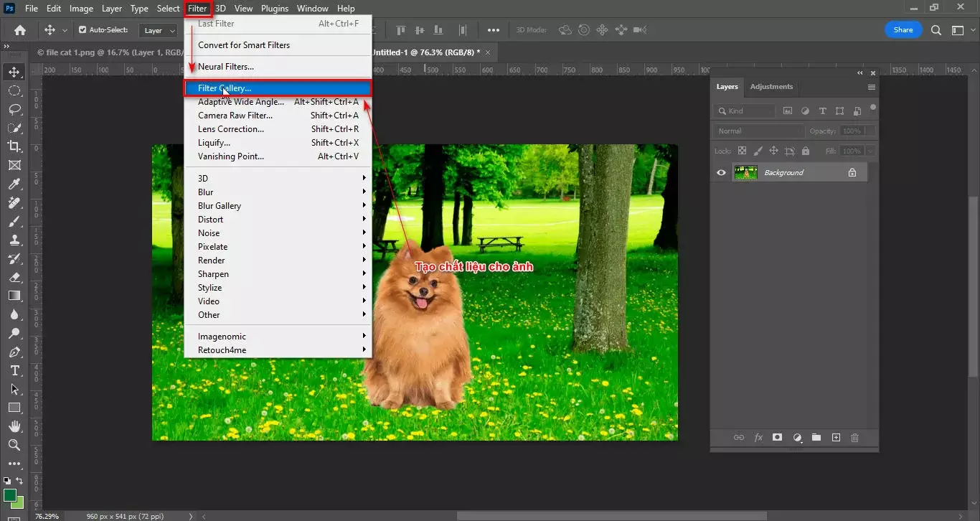
Task: Hide the Background layer
Action: (721, 172)
